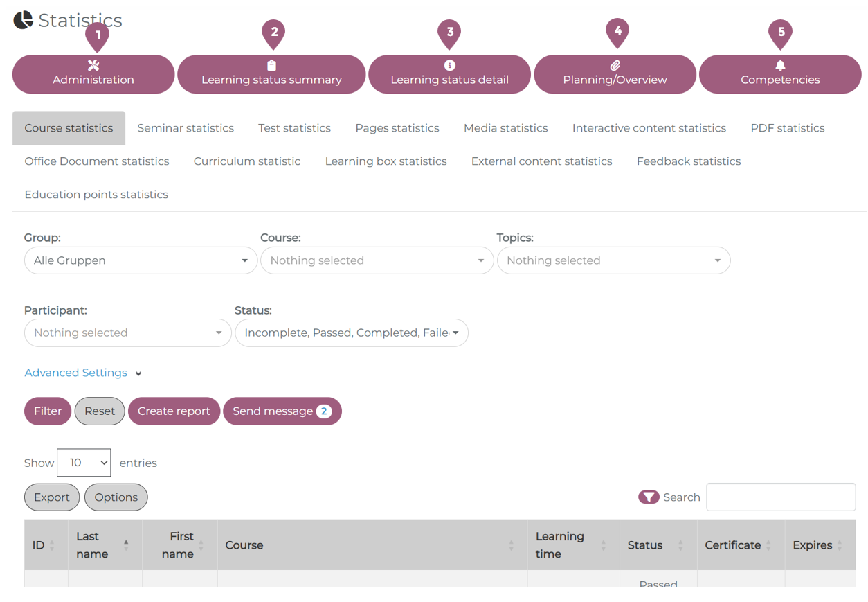Change the Show entries count dropdown
868x602 pixels.
coord(84,463)
